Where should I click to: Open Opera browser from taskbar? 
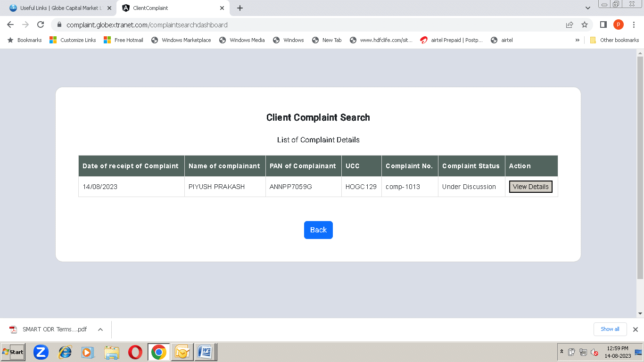135,352
